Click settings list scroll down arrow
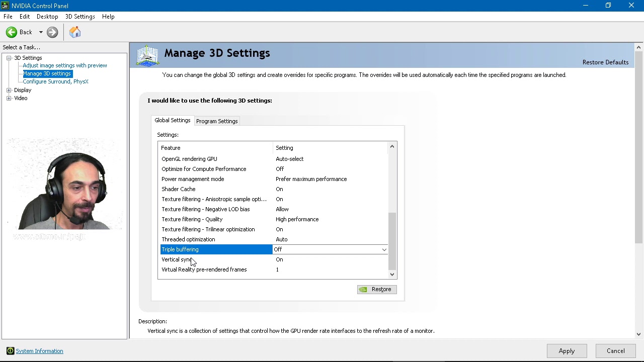Screen dimensions: 644x362 392,274
